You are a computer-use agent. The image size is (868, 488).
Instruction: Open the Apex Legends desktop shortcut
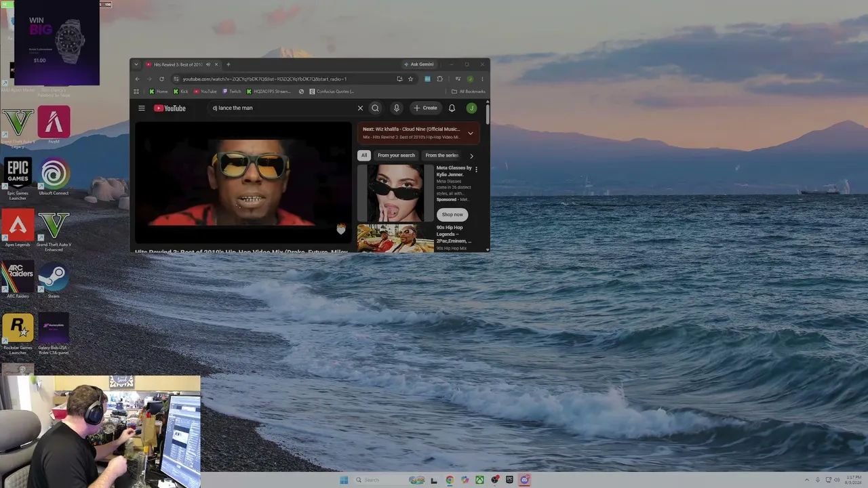click(18, 229)
